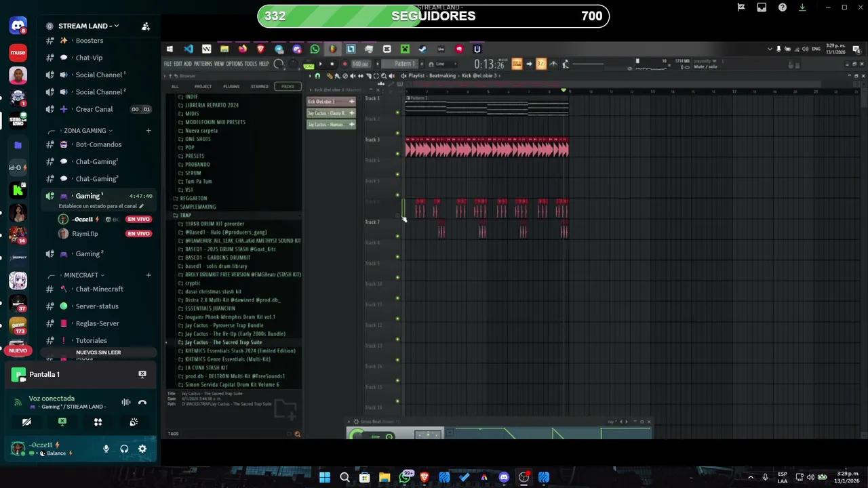Switch browser to the PACKS tab
Image resolution: width=868 pixels, height=488 pixels.
pos(288,86)
